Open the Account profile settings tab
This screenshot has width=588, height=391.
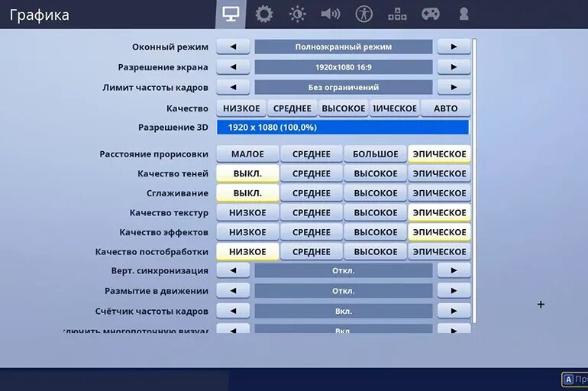(x=464, y=15)
